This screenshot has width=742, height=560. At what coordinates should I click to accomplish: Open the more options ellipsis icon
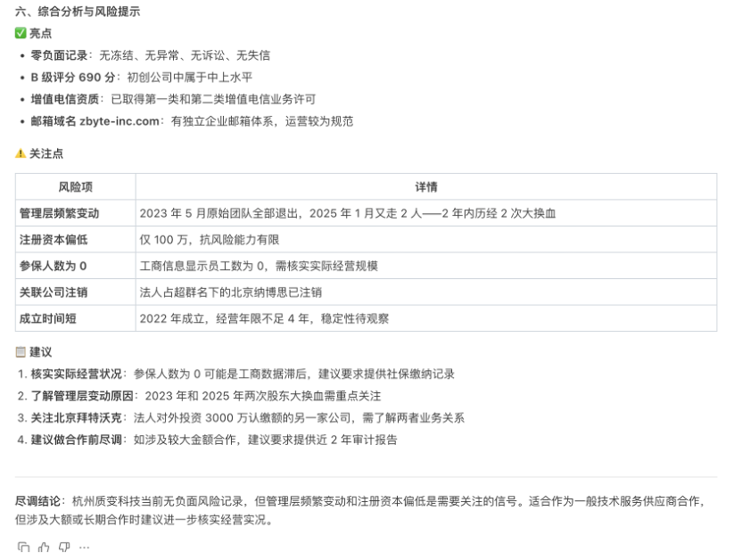pos(84,548)
